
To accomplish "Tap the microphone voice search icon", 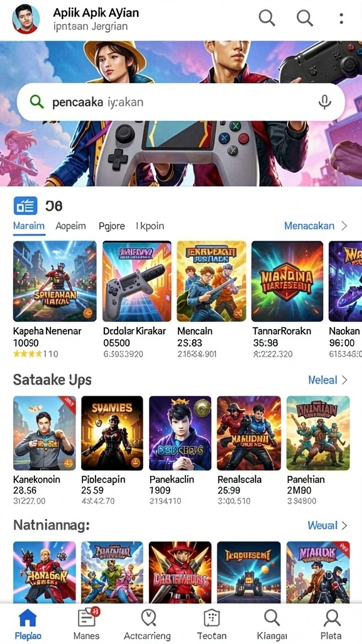I will 325,102.
